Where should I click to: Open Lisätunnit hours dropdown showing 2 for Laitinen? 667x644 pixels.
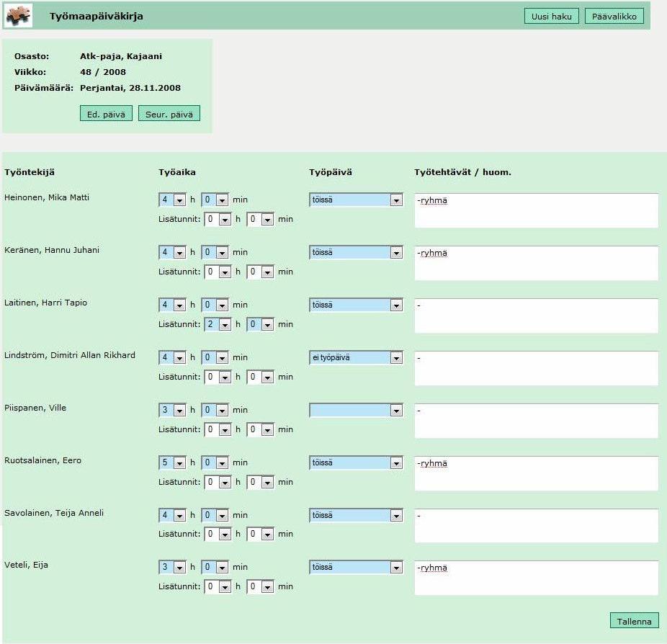[218, 324]
